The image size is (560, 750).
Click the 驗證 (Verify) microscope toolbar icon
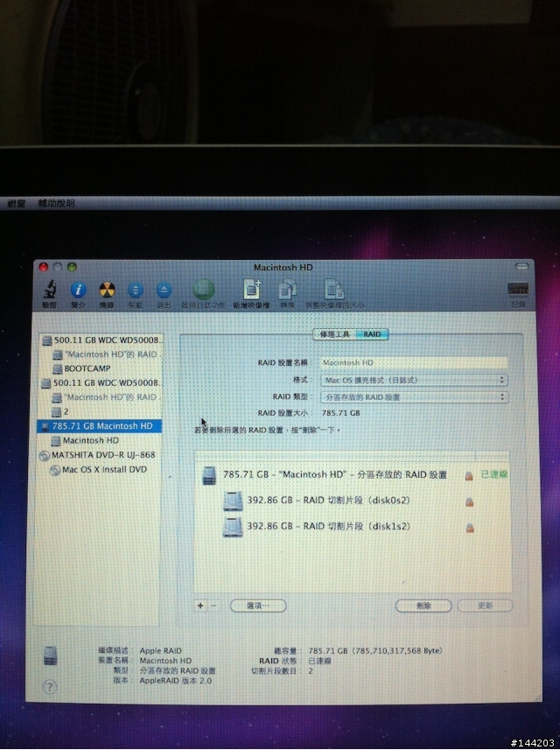(x=49, y=290)
